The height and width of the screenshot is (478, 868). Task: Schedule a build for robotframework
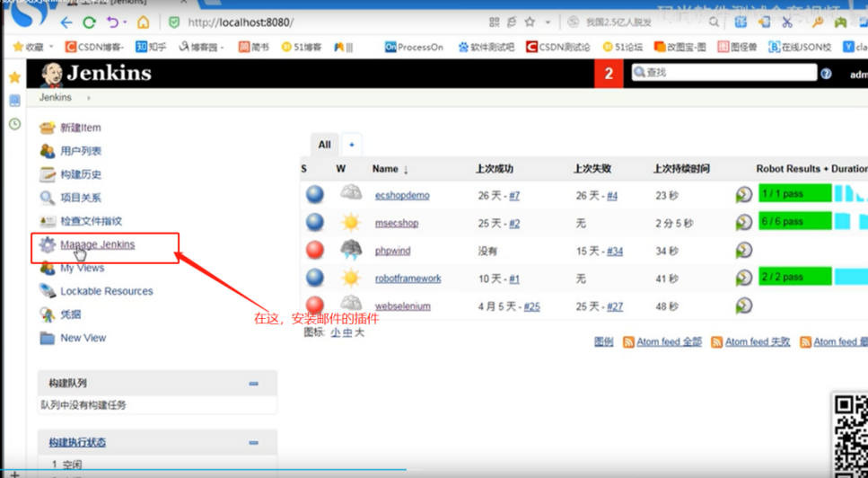(743, 278)
